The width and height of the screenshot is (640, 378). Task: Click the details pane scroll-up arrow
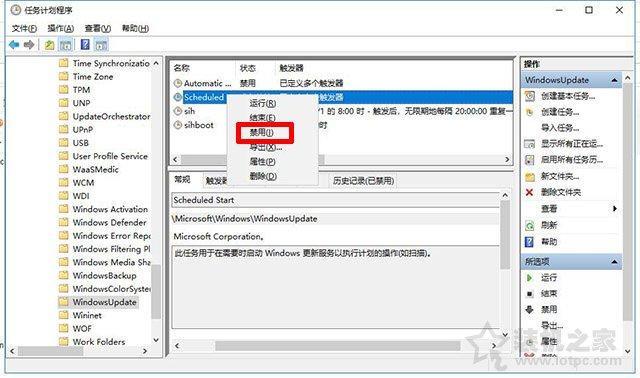coord(505,195)
